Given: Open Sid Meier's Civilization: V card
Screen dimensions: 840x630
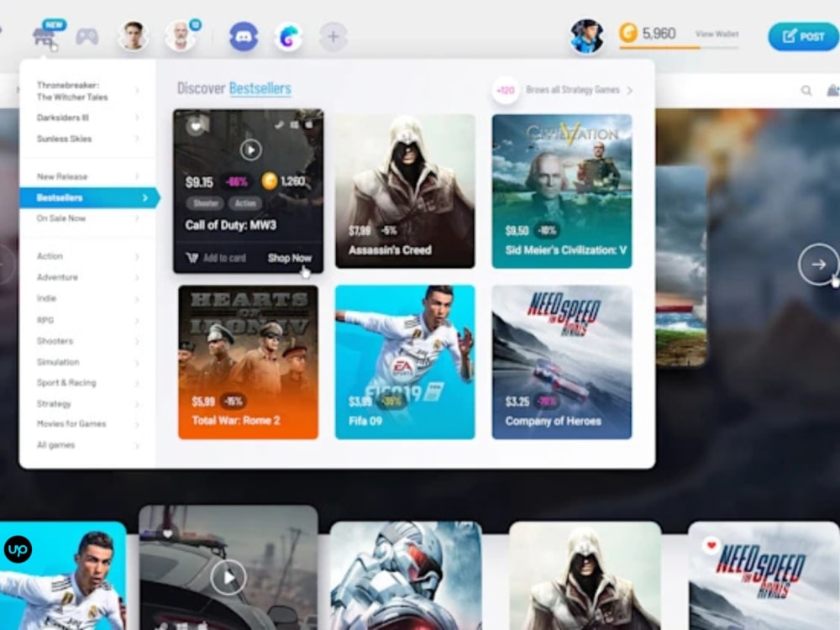Looking at the screenshot, I should point(561,192).
